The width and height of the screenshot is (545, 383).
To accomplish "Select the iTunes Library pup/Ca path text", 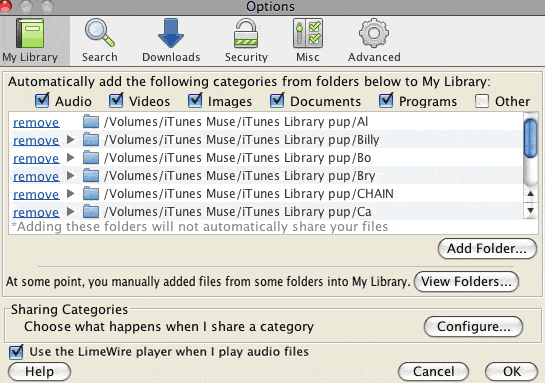I will (238, 212).
